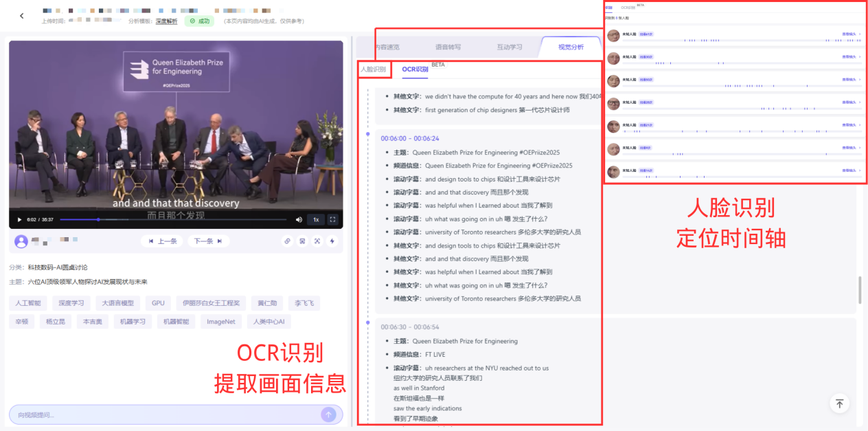The width and height of the screenshot is (868, 431).
Task: Mute the video player volume
Action: pos(298,219)
